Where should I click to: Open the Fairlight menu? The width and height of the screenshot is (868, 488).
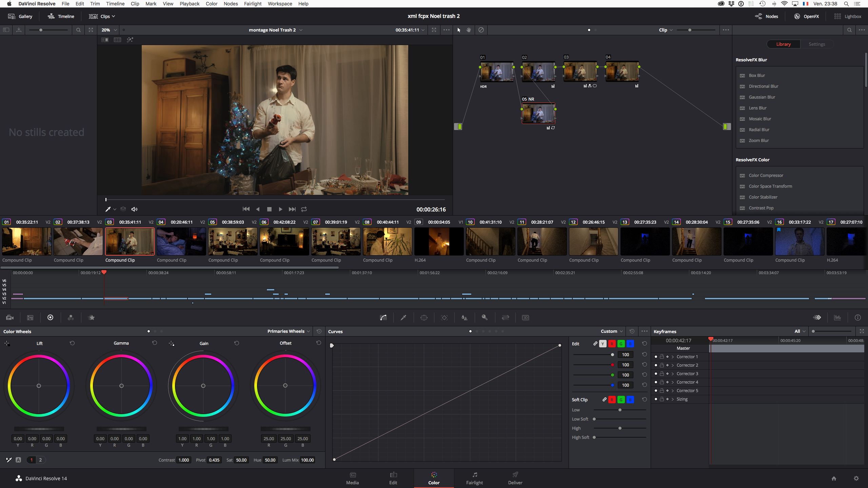253,4
